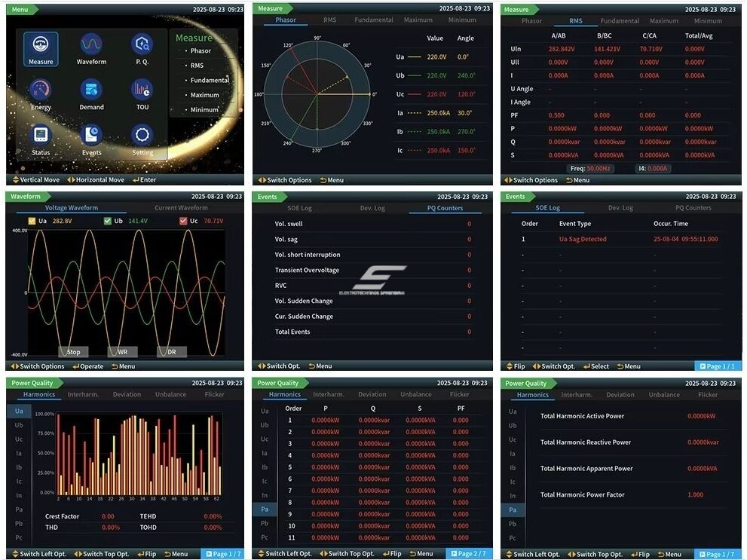747x560 pixels.
Task: Click the Freq: 50.00Hz readout
Action: (x=591, y=169)
